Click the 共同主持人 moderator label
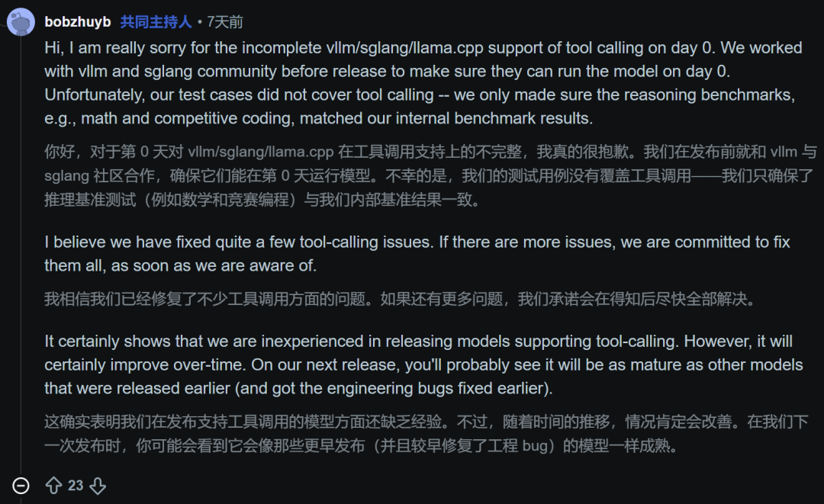Image resolution: width=824 pixels, height=504 pixels. (x=156, y=22)
